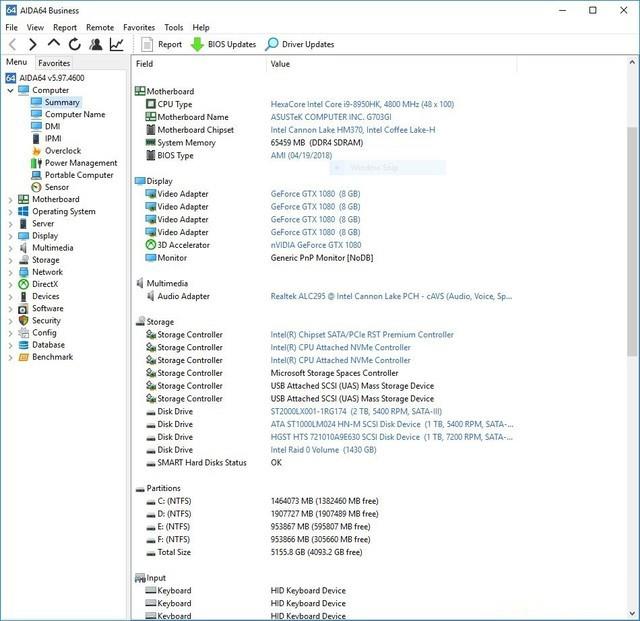Image resolution: width=640 pixels, height=621 pixels.
Task: Select Power Management tree item
Action: (81, 163)
